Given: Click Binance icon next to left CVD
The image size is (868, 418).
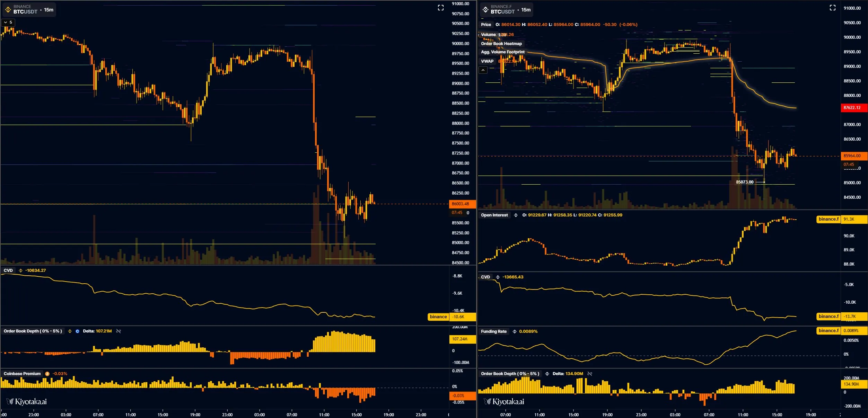Looking at the screenshot, I should (x=20, y=270).
